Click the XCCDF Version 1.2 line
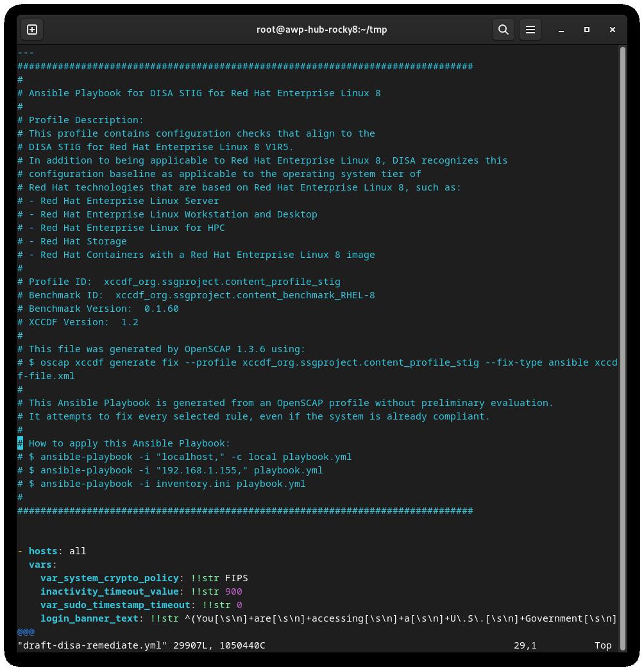This screenshot has height=671, width=644. pos(77,322)
